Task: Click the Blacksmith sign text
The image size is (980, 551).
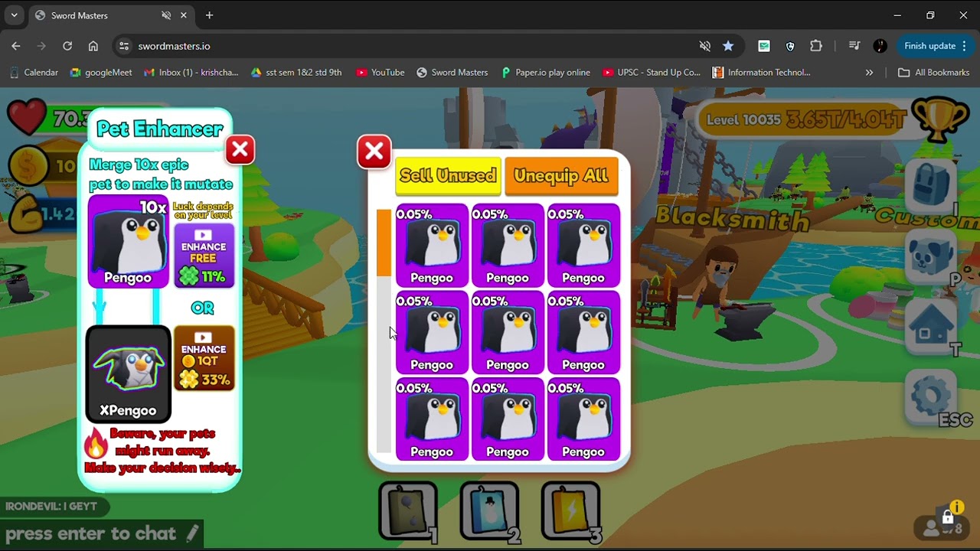Action: pyautogui.click(x=733, y=219)
